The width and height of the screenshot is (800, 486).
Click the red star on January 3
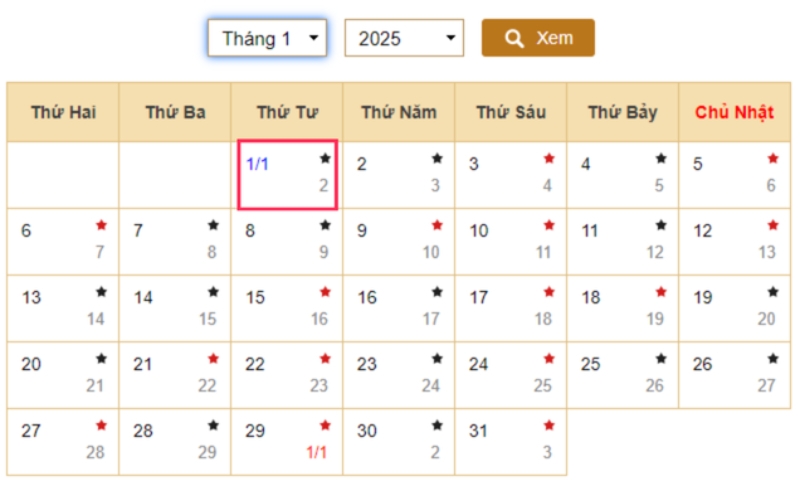[x=549, y=159]
